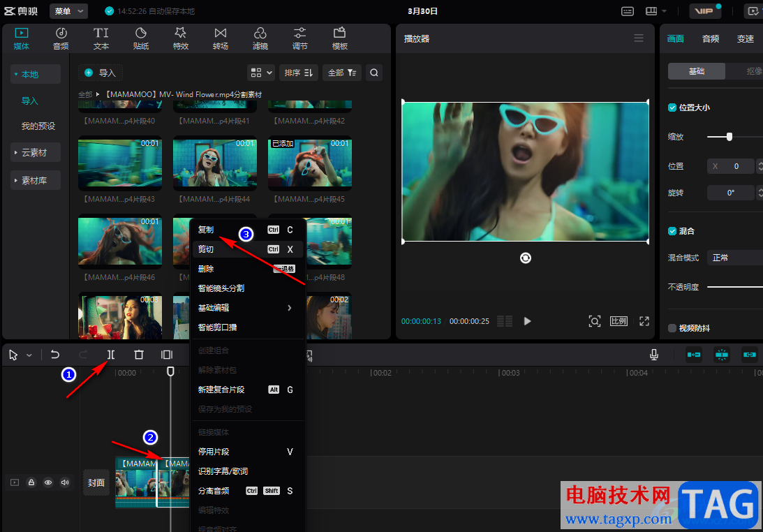
Task: Open the 媒体 media panel
Action: (22, 38)
